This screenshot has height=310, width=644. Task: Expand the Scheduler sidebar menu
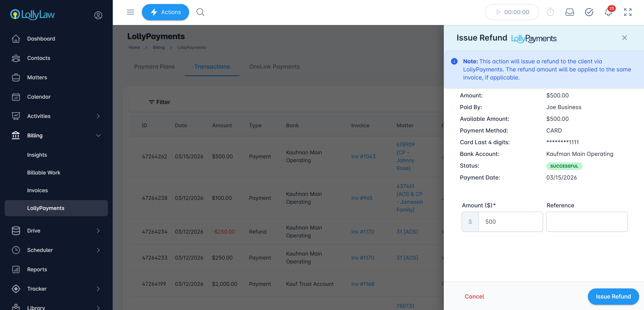[x=98, y=250]
